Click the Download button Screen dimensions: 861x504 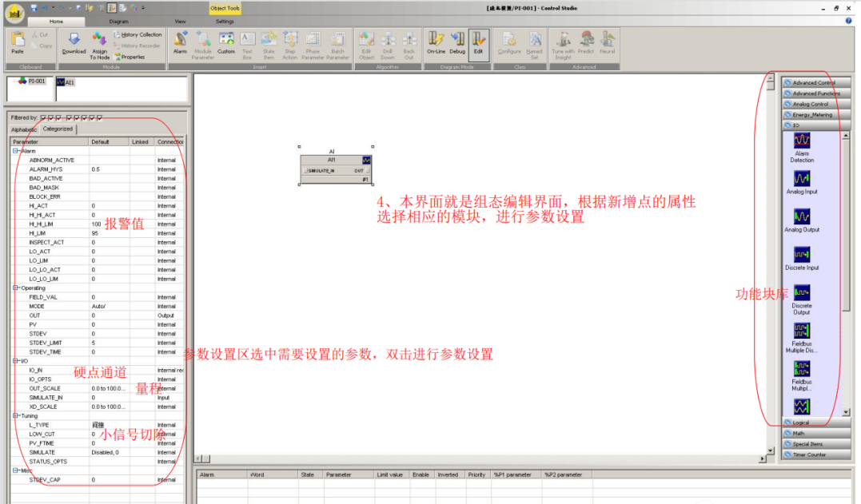point(74,44)
